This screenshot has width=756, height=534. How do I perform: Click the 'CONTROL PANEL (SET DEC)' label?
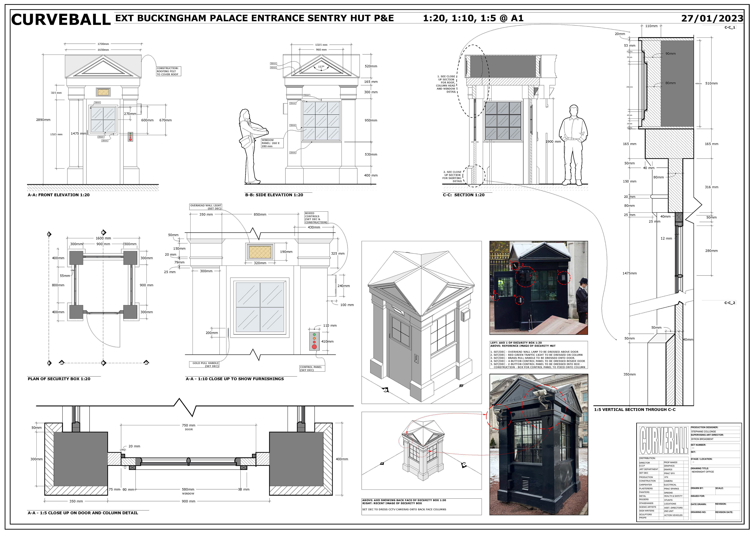click(312, 368)
